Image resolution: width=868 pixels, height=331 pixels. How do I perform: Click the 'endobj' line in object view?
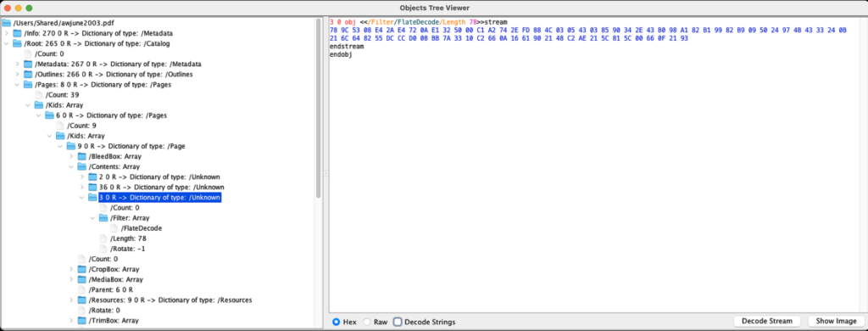coord(340,54)
